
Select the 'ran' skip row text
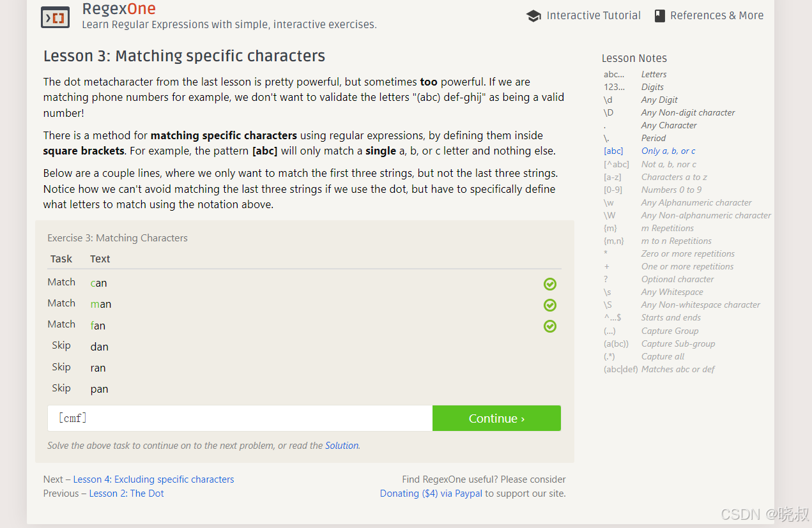98,368
